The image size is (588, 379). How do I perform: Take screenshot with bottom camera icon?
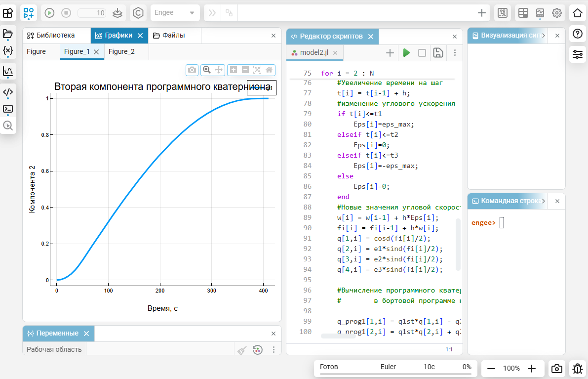(557, 369)
